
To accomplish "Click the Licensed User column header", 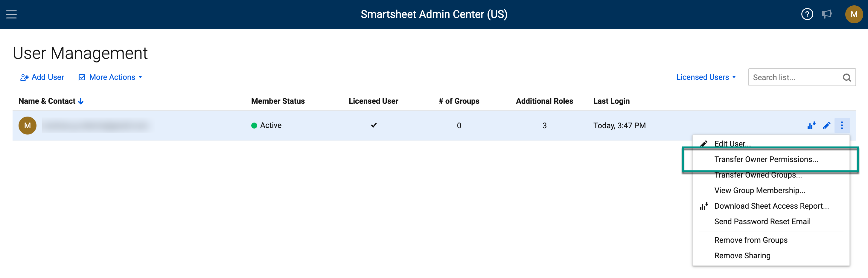I will pos(373,101).
